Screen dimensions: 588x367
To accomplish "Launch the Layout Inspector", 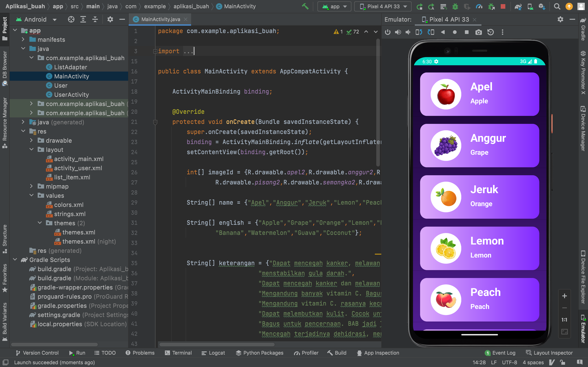I will (x=550, y=353).
